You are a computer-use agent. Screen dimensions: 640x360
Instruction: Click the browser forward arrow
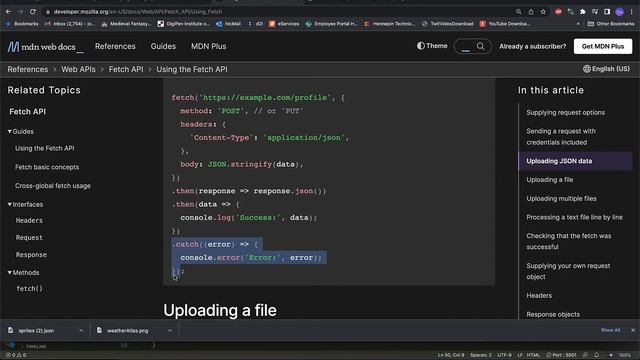tap(20, 12)
